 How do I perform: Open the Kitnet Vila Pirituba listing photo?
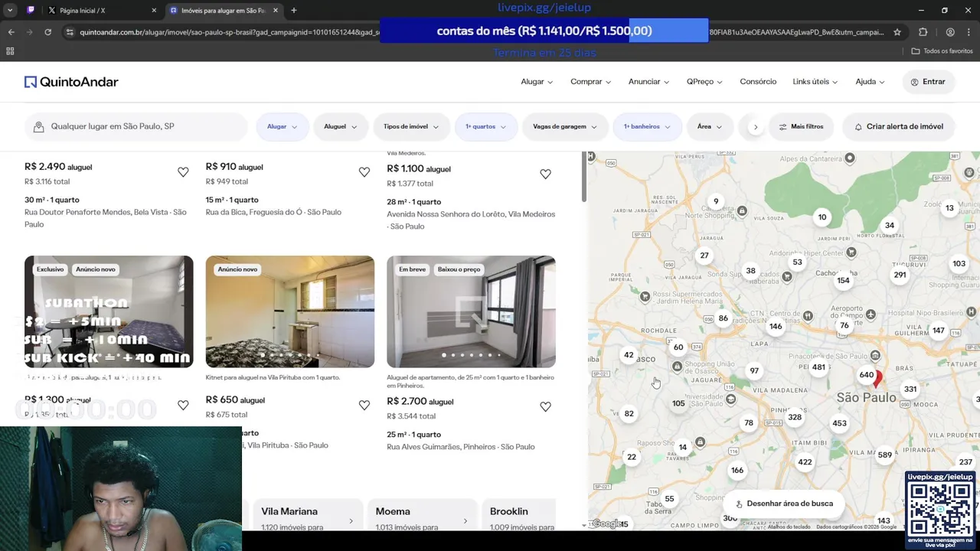[x=290, y=311]
